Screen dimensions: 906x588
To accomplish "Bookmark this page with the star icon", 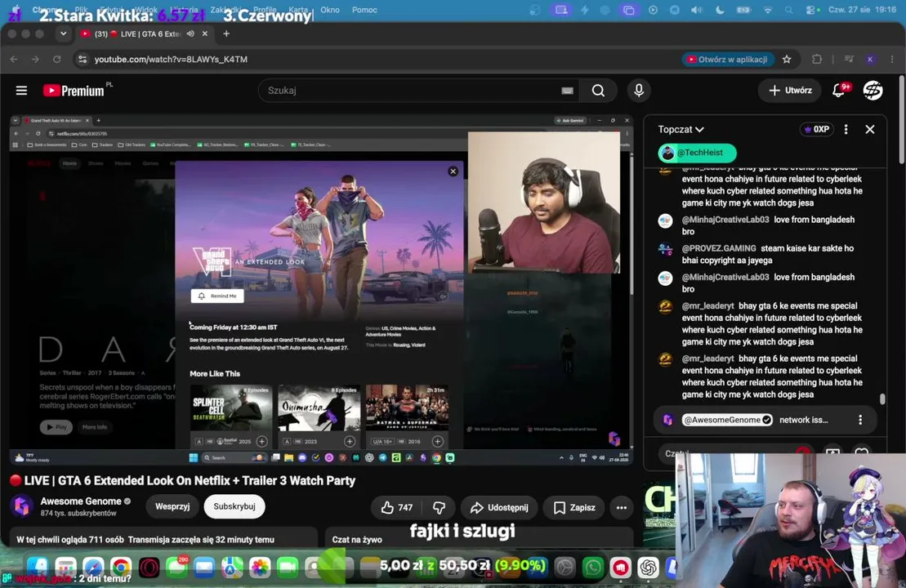I will click(x=787, y=59).
